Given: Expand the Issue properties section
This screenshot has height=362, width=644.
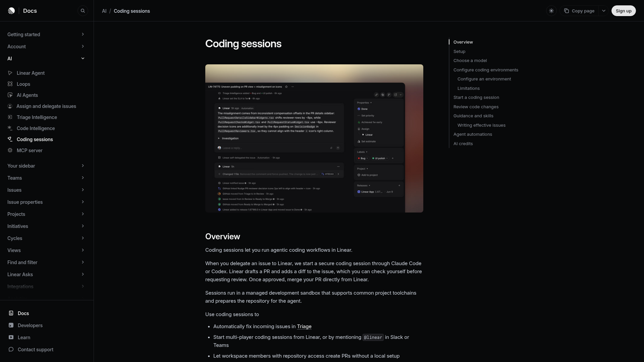Looking at the screenshot, I should tap(46, 202).
